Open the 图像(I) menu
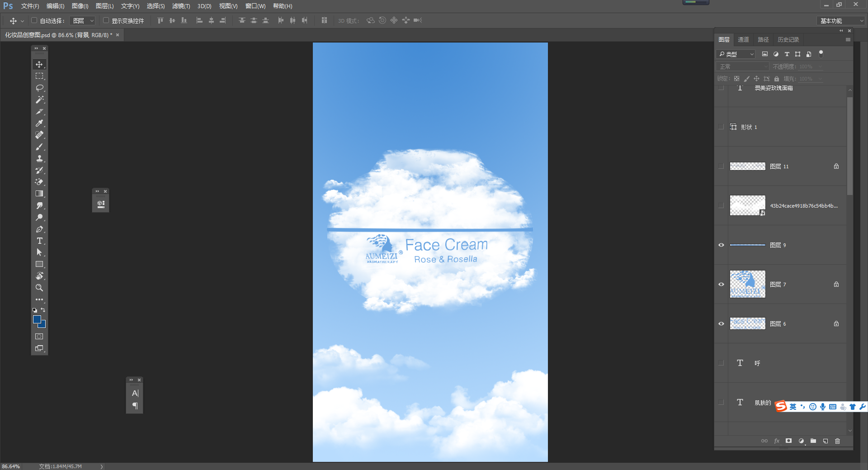The height and width of the screenshot is (470, 868). tap(80, 6)
